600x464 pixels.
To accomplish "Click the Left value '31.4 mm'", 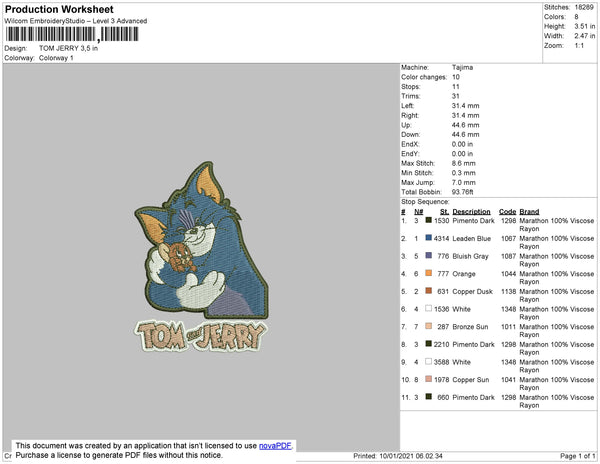I will [465, 106].
